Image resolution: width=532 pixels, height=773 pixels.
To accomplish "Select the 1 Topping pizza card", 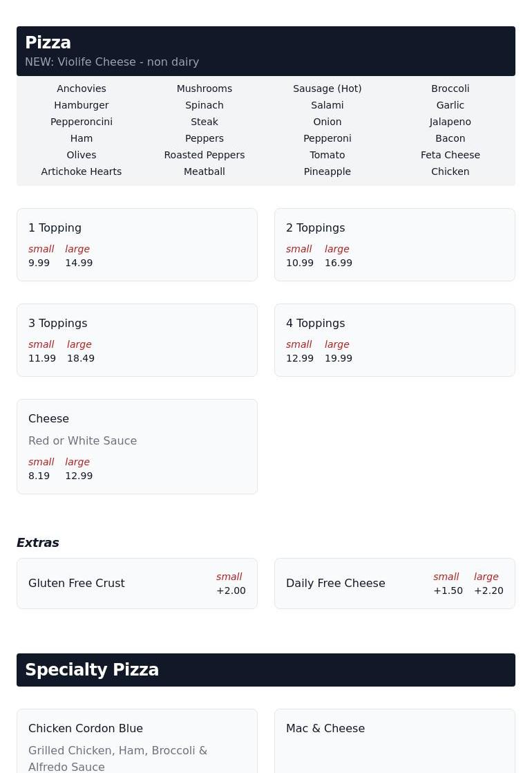I will pyautogui.click(x=137, y=245).
